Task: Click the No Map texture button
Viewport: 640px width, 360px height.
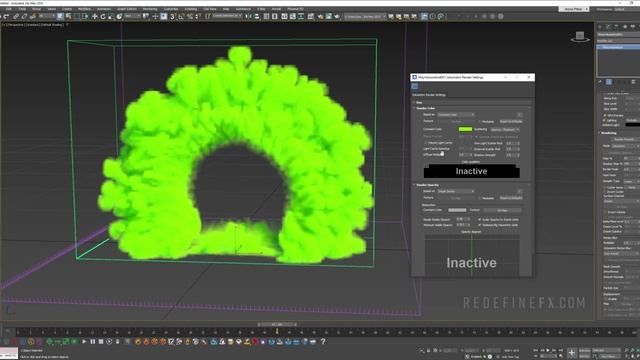Action: (502, 210)
